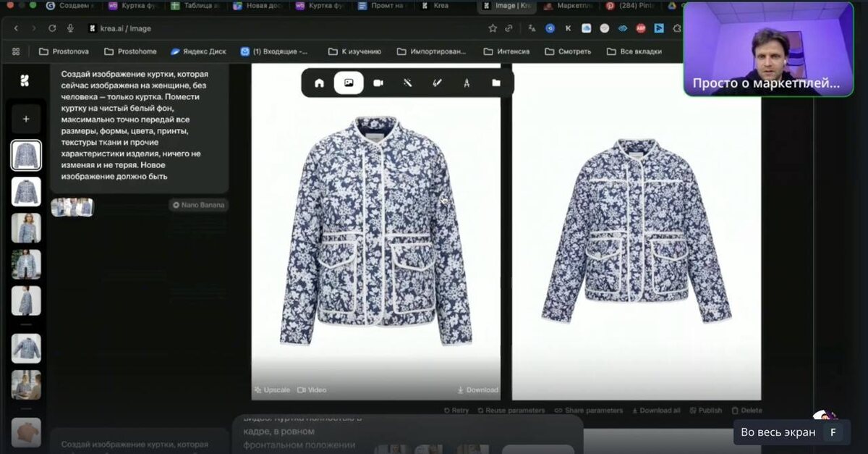Open the Edit brush tool
The width and height of the screenshot is (868, 454).
437,83
